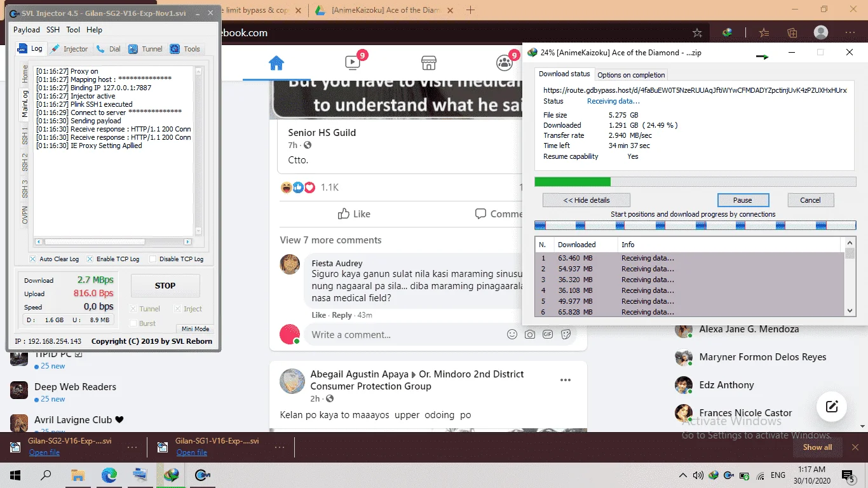Click the log horizontal scrollbar in SVL Injector
This screenshot has height=488, width=868.
pyautogui.click(x=113, y=241)
